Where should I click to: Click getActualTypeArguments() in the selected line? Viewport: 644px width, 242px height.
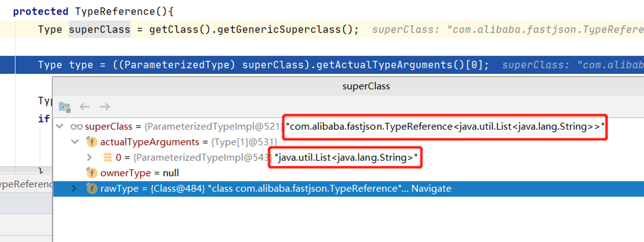tap(391, 65)
